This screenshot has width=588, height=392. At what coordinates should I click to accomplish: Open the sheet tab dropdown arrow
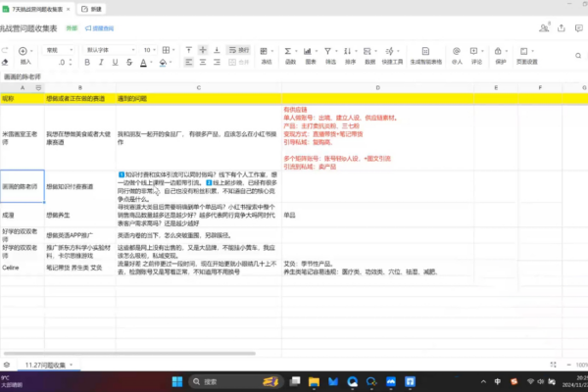(x=72, y=365)
